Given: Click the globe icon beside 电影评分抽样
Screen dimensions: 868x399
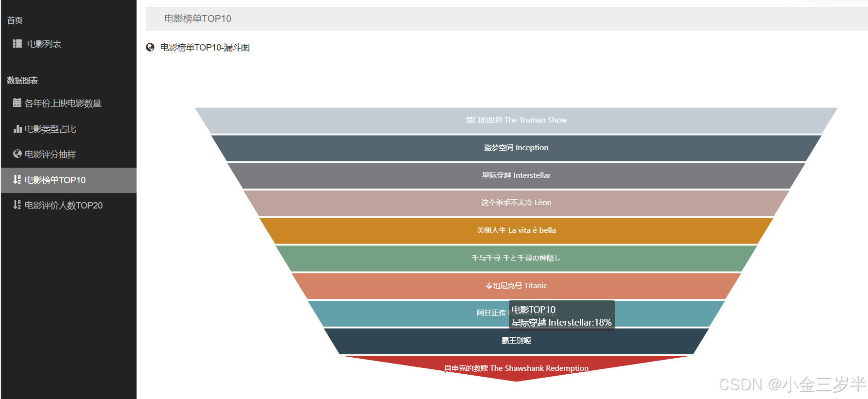Looking at the screenshot, I should 17,154.
